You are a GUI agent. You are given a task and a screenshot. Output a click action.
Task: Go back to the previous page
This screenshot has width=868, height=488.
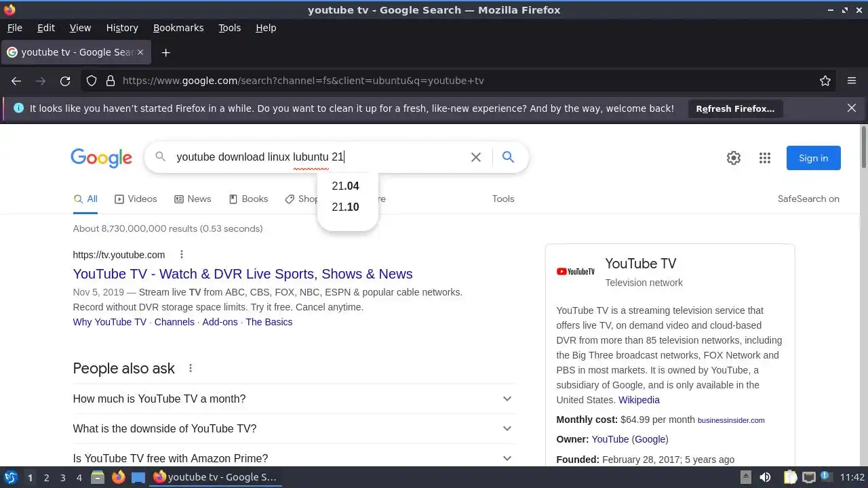[x=16, y=81]
